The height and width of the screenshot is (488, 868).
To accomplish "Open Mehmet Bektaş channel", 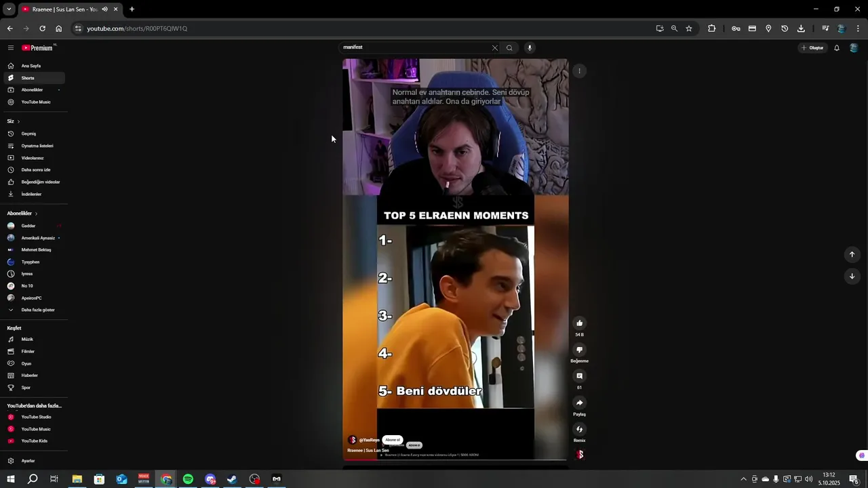I will (33, 250).
